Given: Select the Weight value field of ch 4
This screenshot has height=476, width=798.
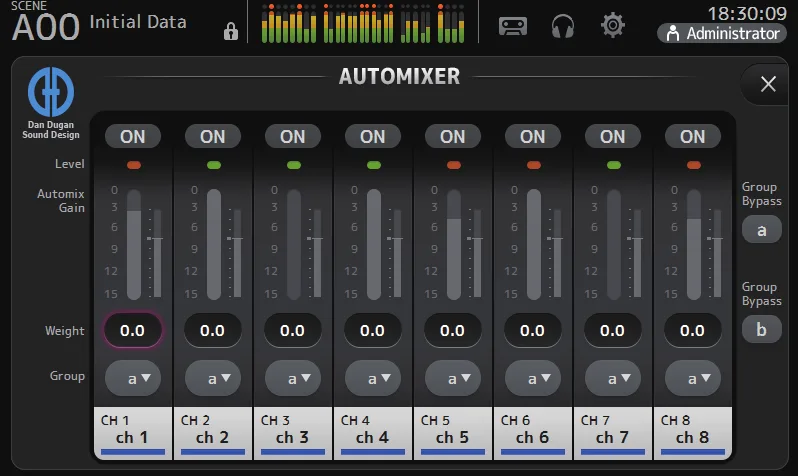Looking at the screenshot, I should click(373, 330).
